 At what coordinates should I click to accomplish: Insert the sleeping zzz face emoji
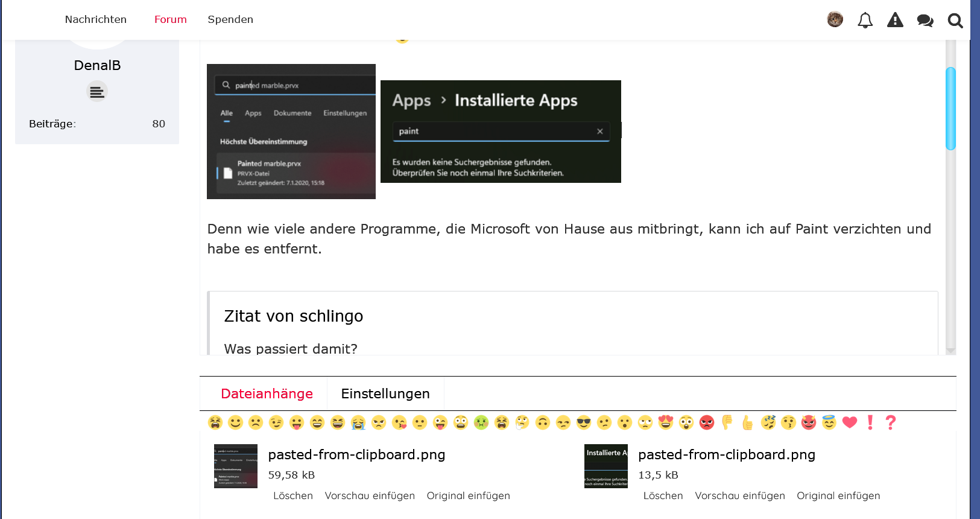768,422
